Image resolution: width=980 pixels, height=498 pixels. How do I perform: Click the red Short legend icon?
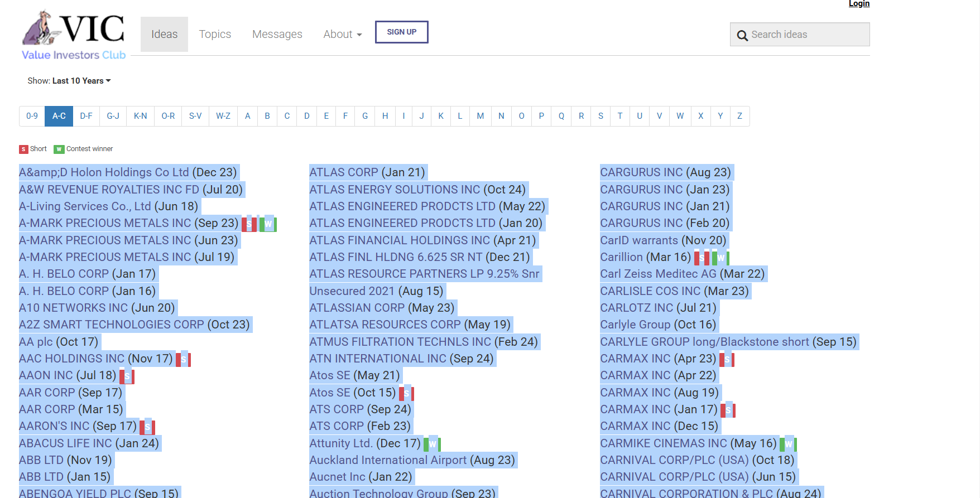pyautogui.click(x=23, y=149)
